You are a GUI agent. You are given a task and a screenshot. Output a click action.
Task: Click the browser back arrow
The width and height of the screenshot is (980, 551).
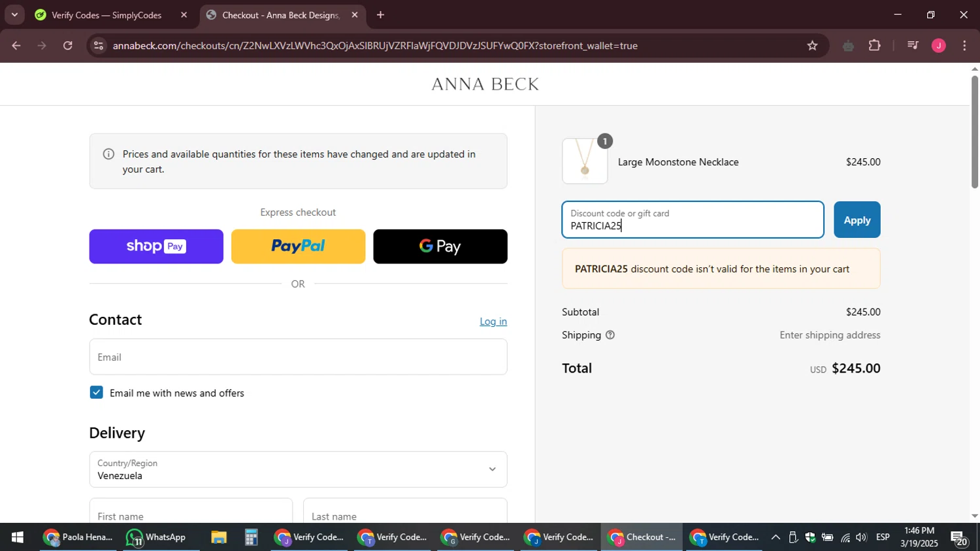click(16, 46)
